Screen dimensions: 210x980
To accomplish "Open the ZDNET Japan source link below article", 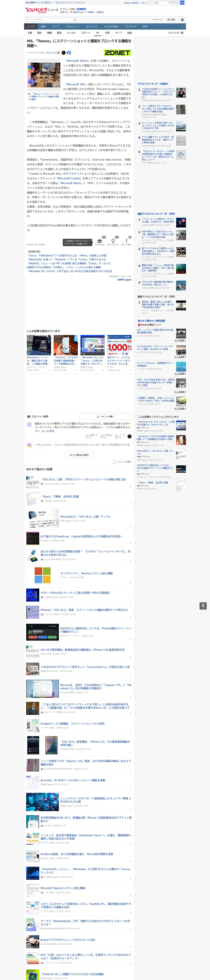I will (x=124, y=280).
